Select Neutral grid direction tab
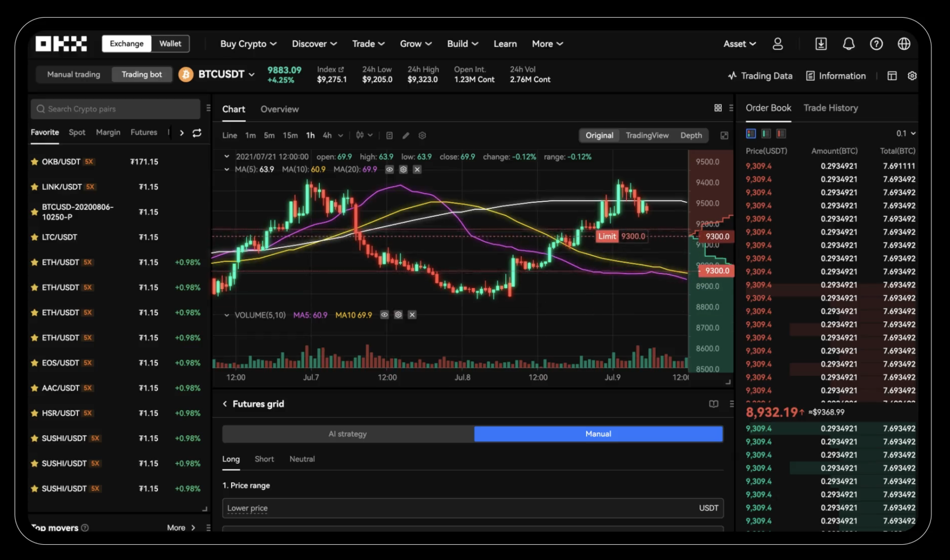 coord(302,459)
